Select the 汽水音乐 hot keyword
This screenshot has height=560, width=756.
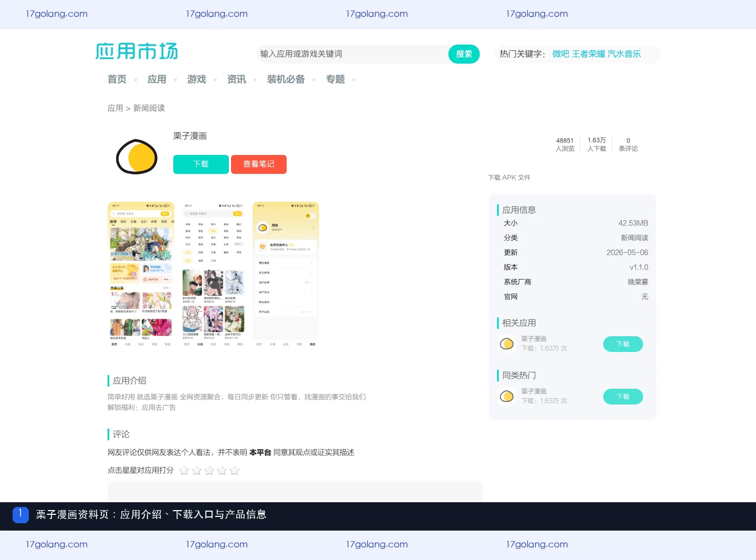(x=624, y=54)
